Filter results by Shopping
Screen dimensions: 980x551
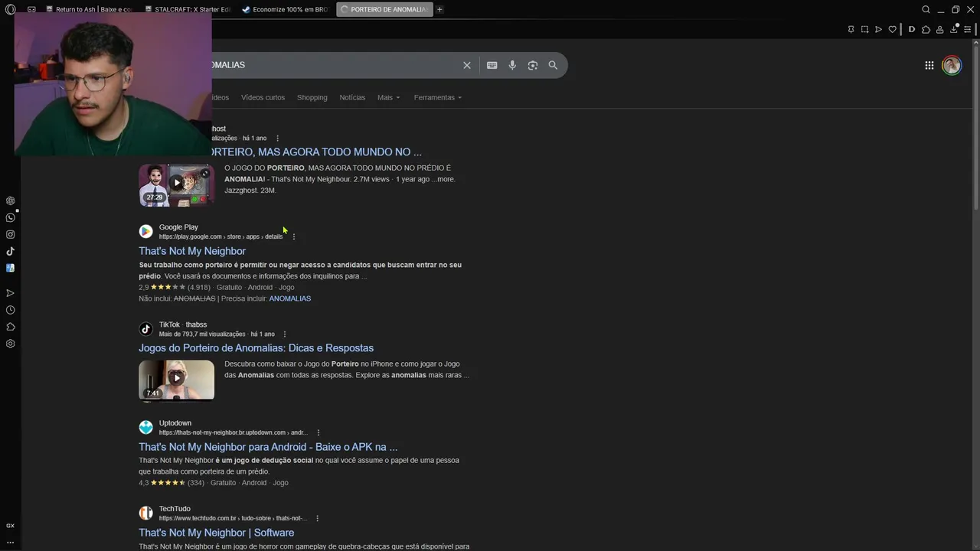pyautogui.click(x=312, y=97)
